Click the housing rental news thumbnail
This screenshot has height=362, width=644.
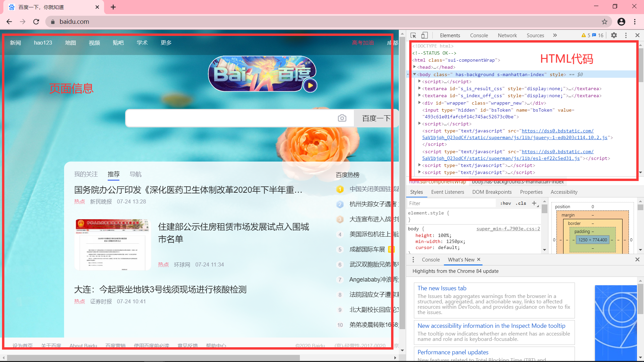click(x=113, y=245)
